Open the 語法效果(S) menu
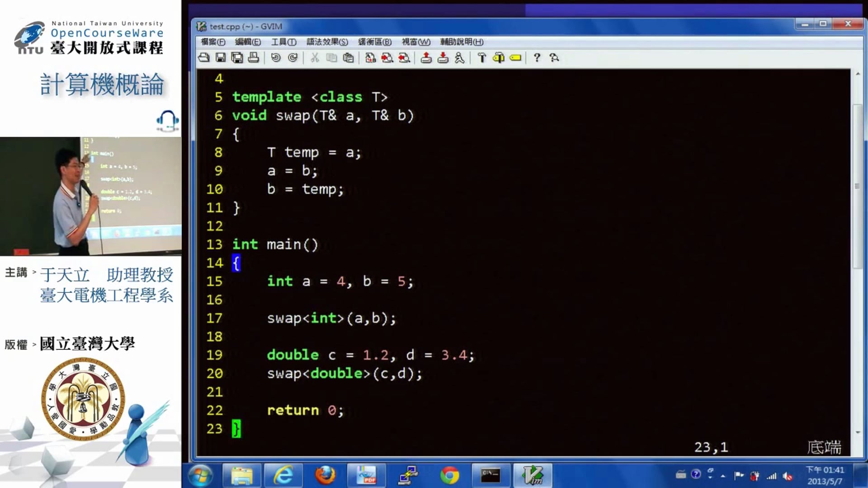 click(327, 42)
